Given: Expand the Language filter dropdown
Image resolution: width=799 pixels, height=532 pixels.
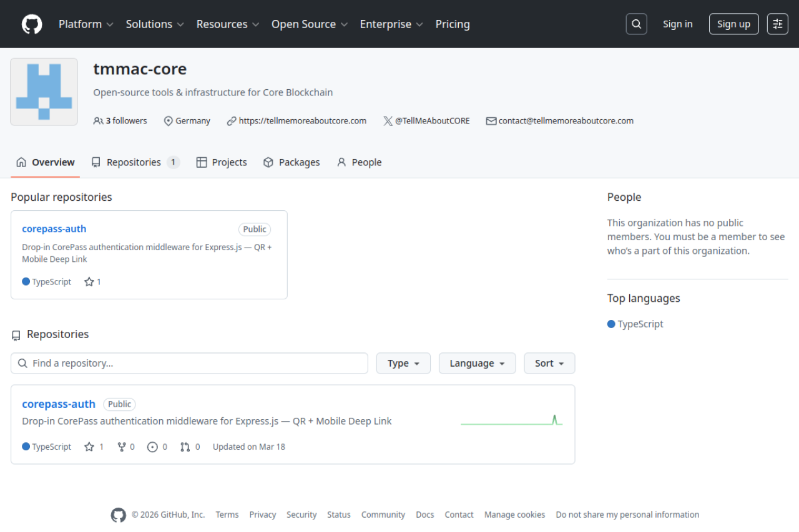Looking at the screenshot, I should point(477,363).
